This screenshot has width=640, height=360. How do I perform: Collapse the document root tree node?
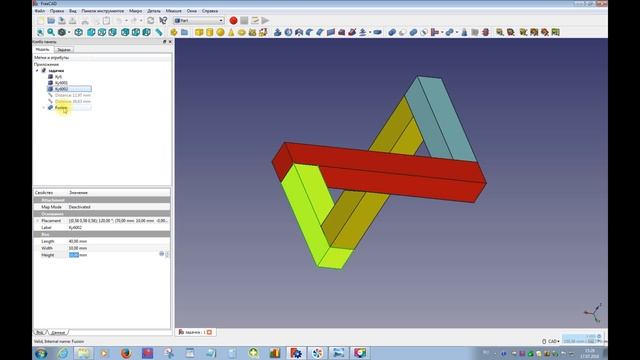(37, 71)
